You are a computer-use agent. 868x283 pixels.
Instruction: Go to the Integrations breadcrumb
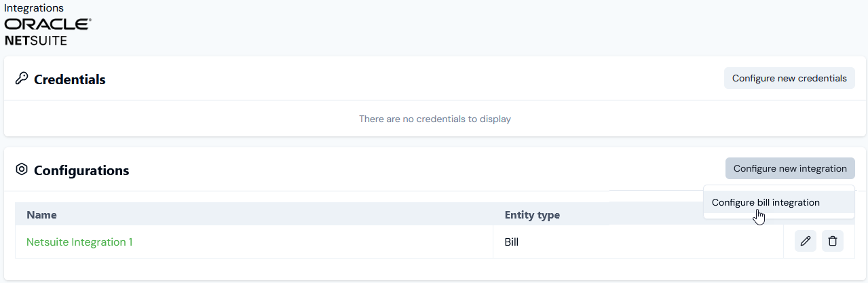[x=34, y=8]
